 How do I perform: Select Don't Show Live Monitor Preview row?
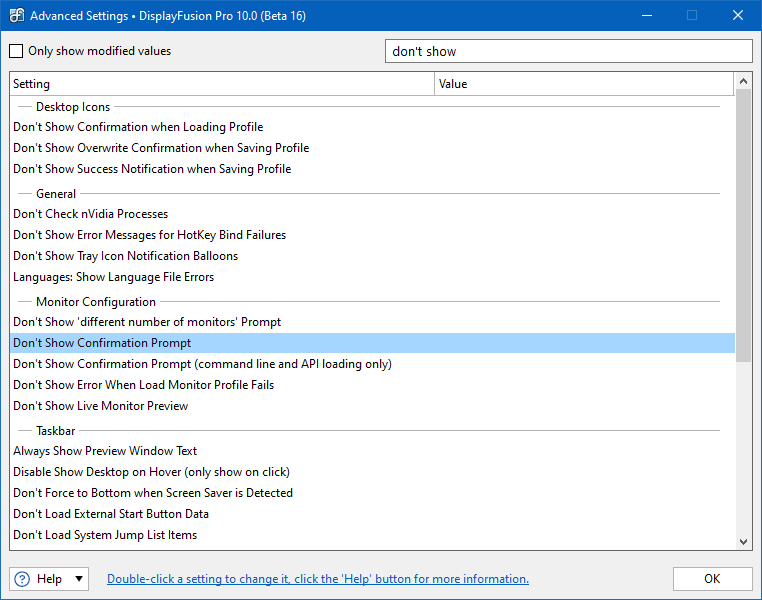[x=372, y=406]
